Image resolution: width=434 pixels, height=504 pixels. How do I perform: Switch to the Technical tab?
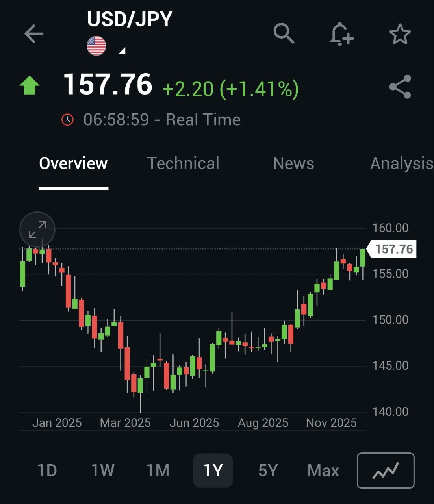point(183,163)
